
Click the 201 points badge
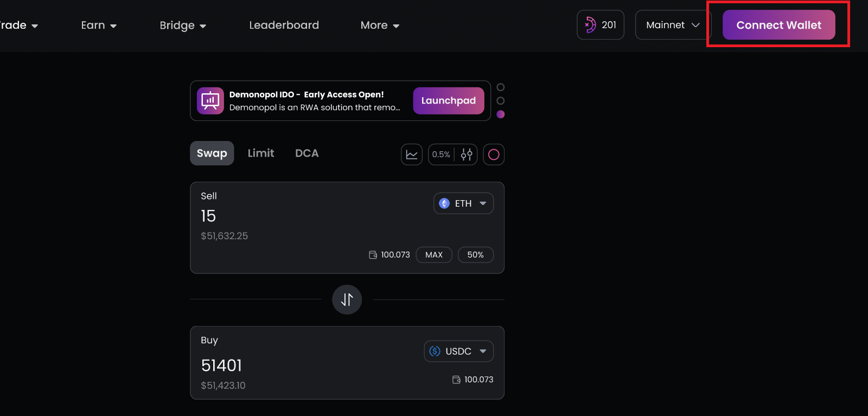tap(601, 25)
